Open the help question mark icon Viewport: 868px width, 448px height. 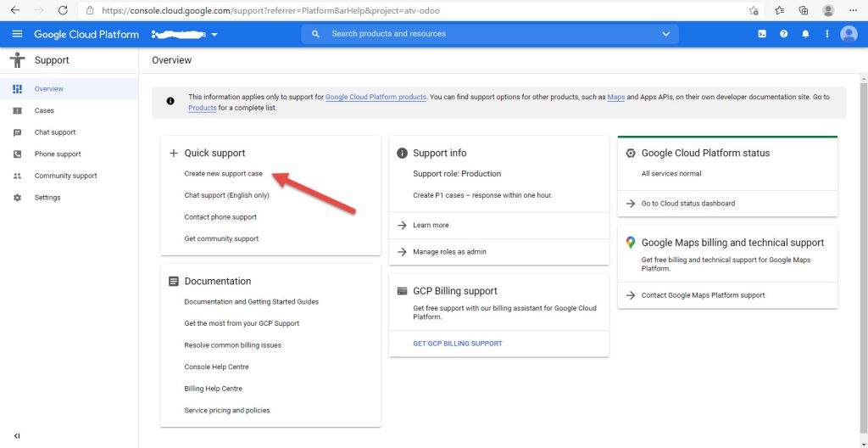[x=784, y=34]
